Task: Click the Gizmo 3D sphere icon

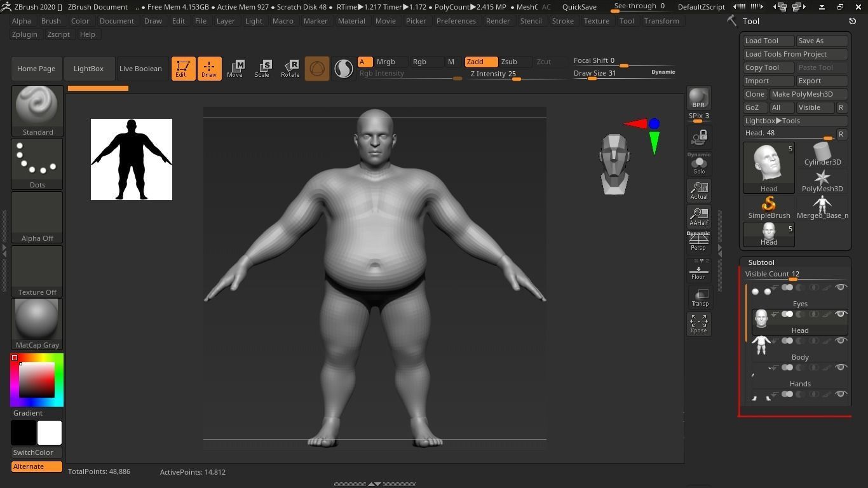Action: pyautogui.click(x=317, y=69)
